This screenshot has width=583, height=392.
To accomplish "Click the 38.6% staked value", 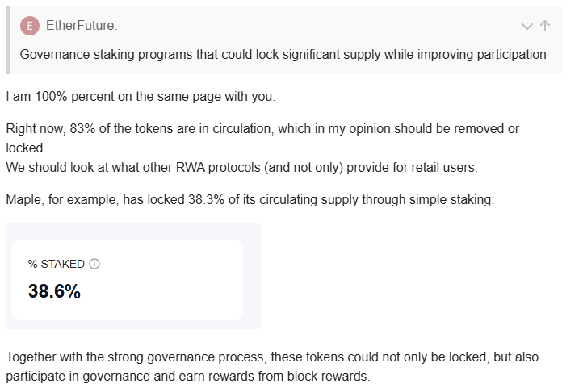I will (54, 291).
